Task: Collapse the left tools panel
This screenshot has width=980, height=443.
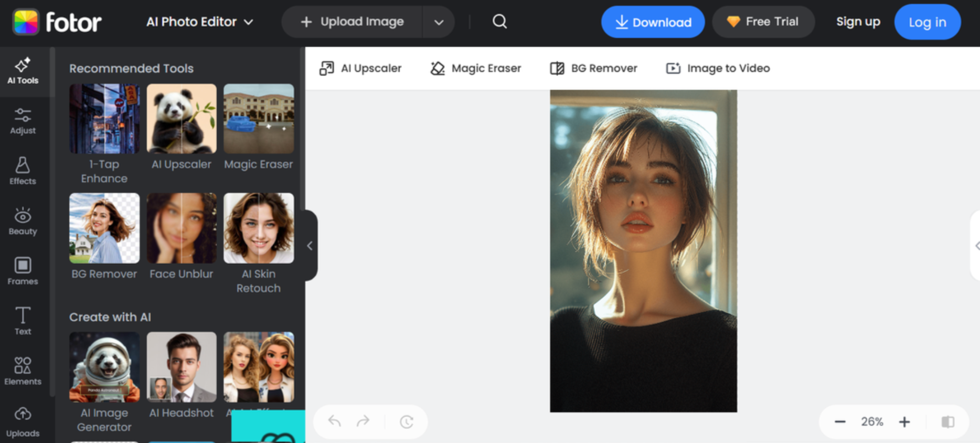Action: 310,246
